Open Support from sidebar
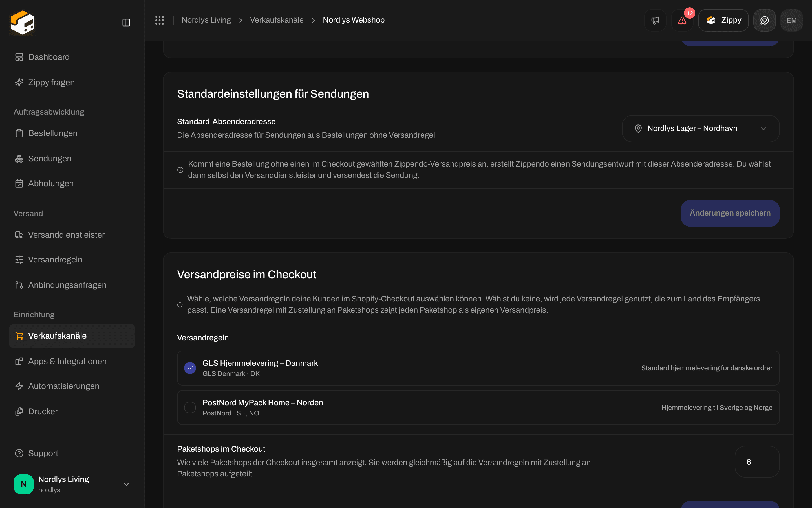The image size is (812, 508). [72, 453]
